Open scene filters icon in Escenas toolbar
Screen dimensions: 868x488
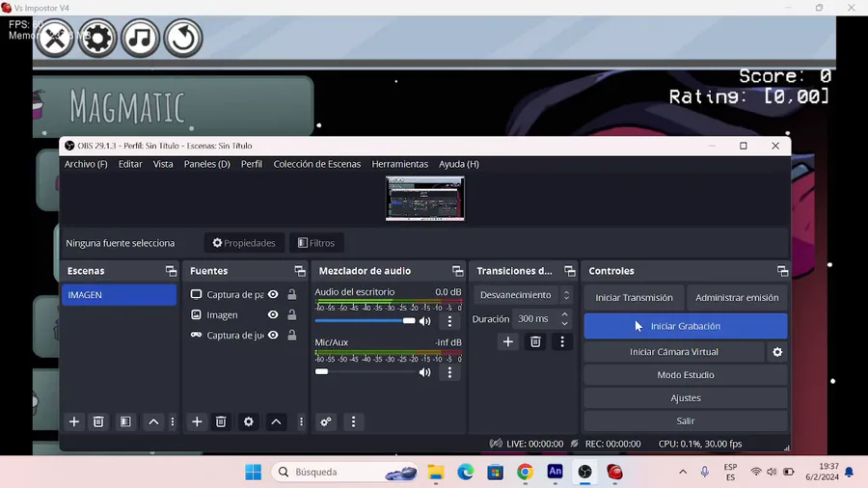pos(125,421)
